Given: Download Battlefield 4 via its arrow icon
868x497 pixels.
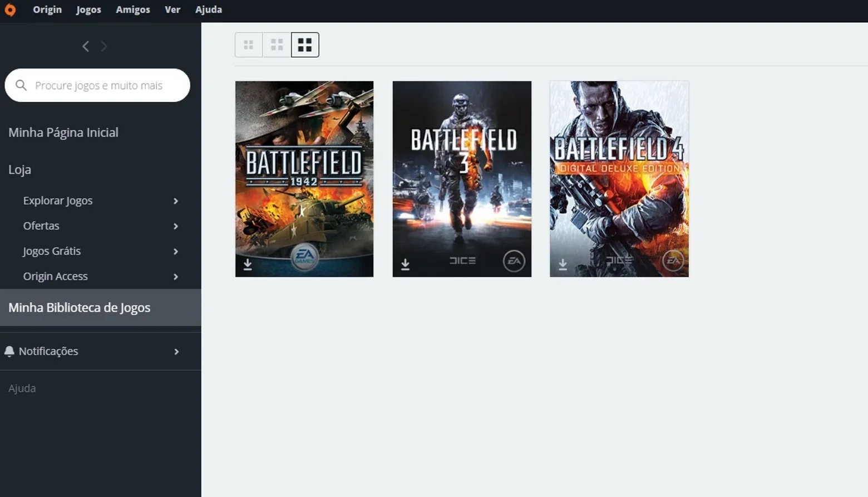Looking at the screenshot, I should [563, 264].
